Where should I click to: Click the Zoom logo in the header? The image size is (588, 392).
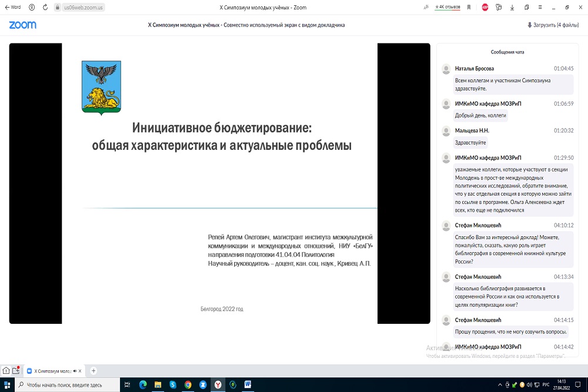(22, 25)
